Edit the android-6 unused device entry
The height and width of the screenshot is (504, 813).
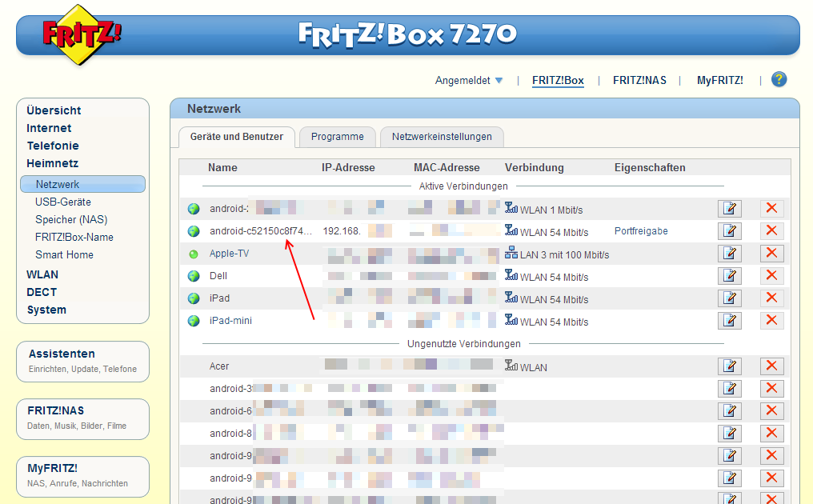730,410
